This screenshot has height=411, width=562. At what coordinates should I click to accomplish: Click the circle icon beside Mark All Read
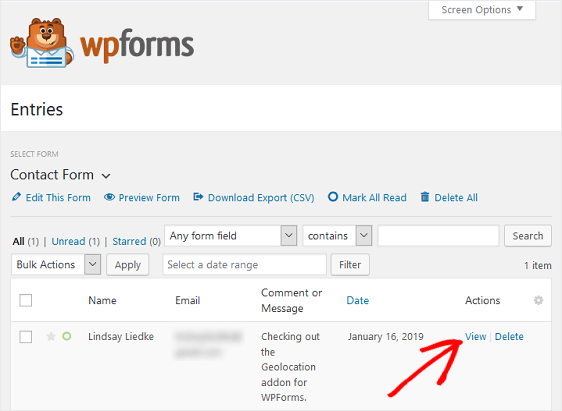[x=333, y=197]
